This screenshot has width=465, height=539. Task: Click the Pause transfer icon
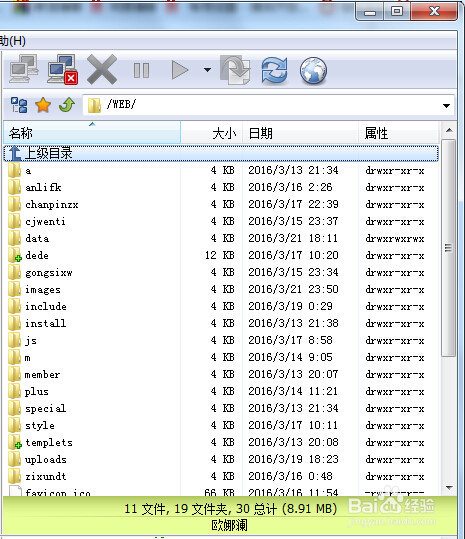pos(141,70)
